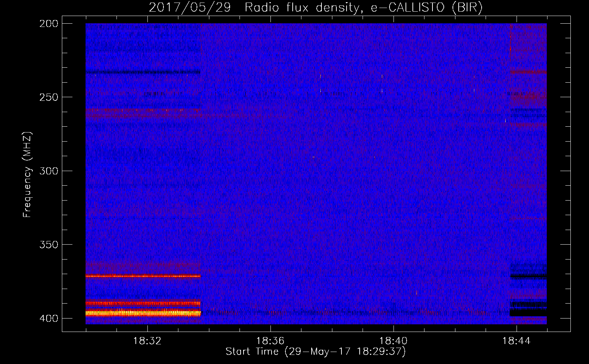Click the 200 frequency tick label
The width and height of the screenshot is (589, 364).
(49, 24)
